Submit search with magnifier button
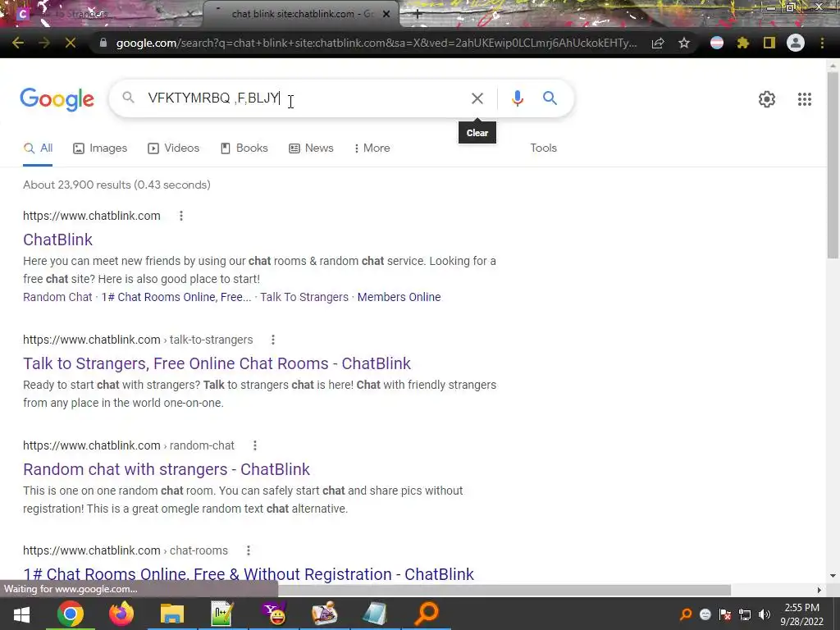Screen dimensions: 840x630 click(x=550, y=98)
